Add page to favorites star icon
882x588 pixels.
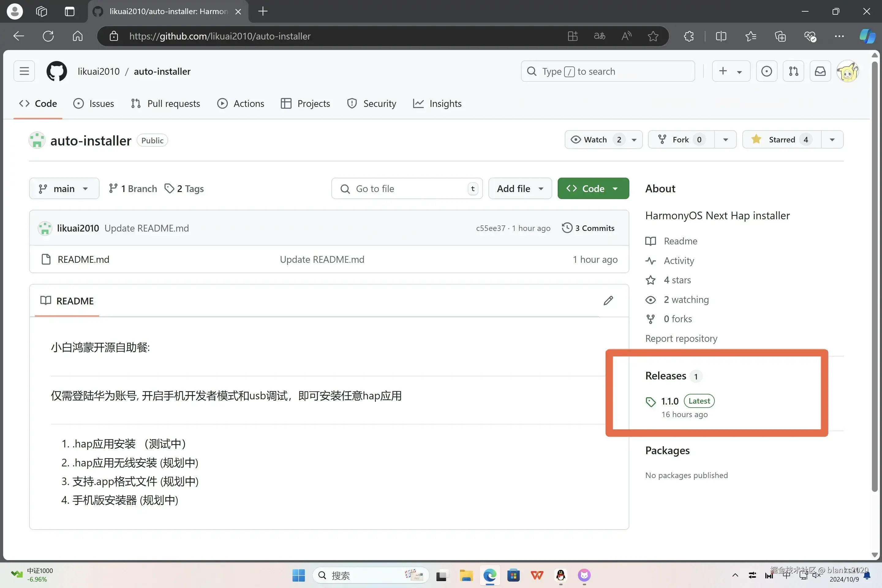pyautogui.click(x=653, y=36)
